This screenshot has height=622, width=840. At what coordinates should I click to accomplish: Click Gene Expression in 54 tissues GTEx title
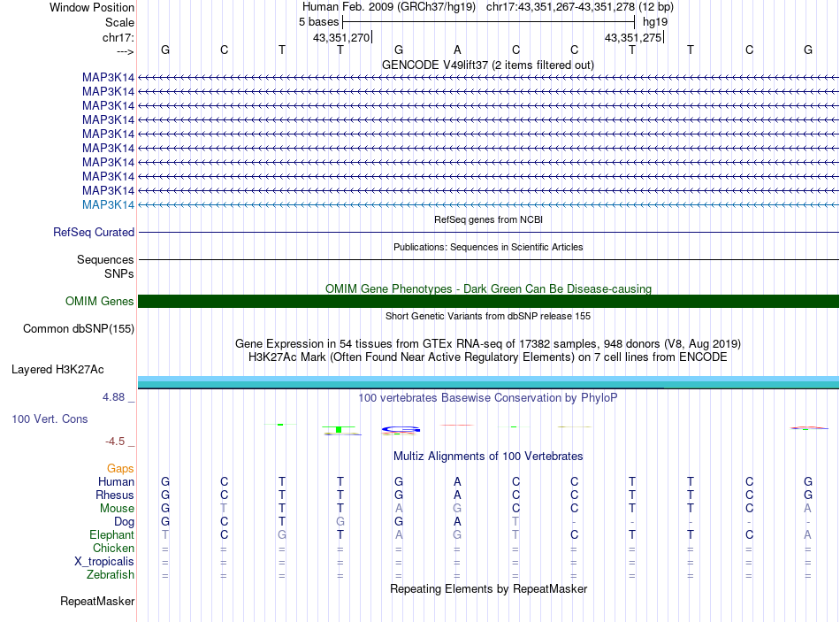click(x=488, y=343)
